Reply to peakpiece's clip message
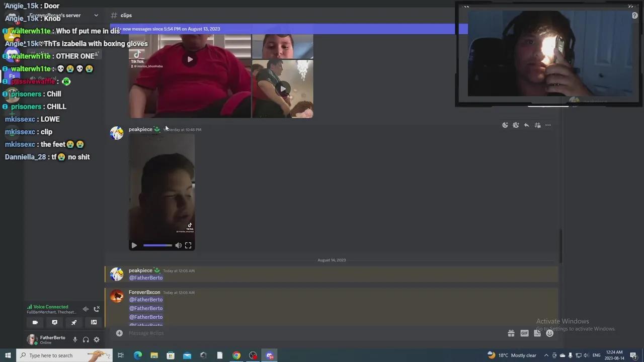 click(526, 125)
